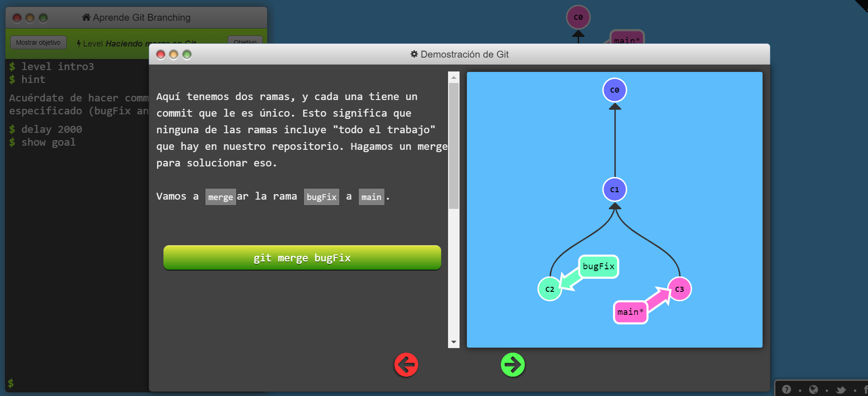
Task: Close the Demostración de Git dialog
Action: (x=161, y=55)
